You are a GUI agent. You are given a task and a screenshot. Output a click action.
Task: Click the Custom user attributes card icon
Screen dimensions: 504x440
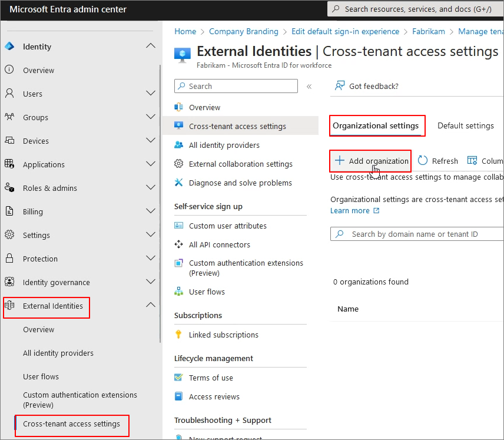[179, 226]
